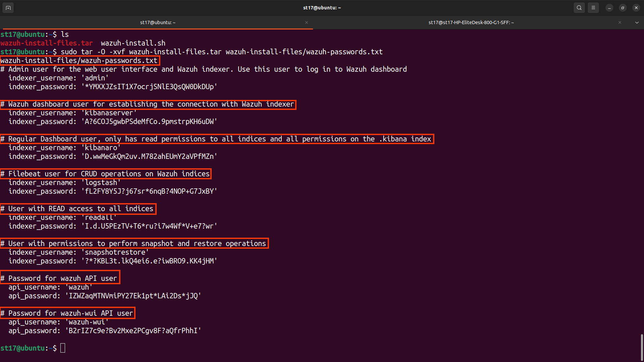This screenshot has width=644, height=362.
Task: Click the '# Password for wazuh-wui API user' comment
Action: click(67, 313)
